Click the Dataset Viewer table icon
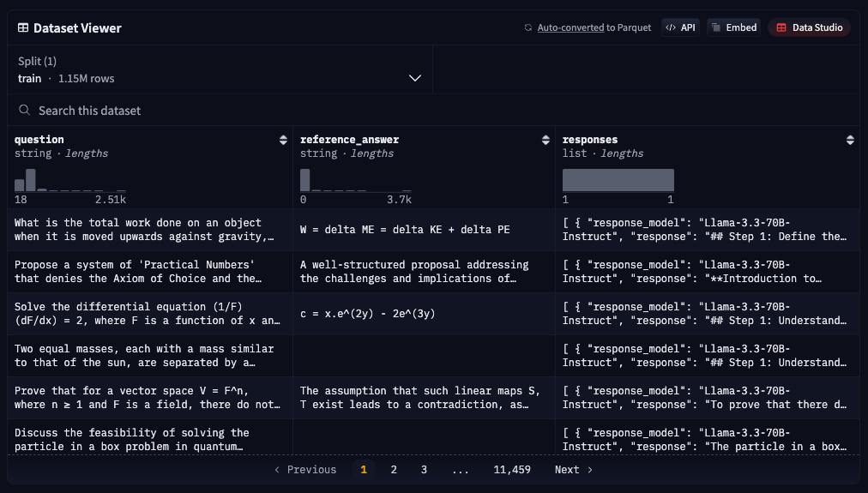The image size is (868, 493). click(23, 28)
